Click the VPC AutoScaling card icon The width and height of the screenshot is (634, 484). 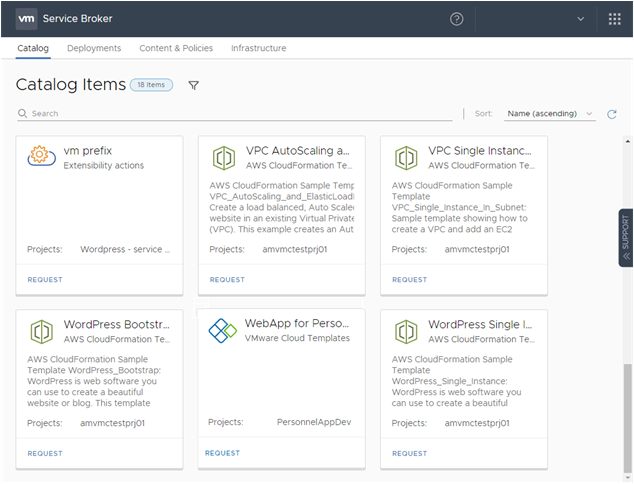click(x=224, y=158)
